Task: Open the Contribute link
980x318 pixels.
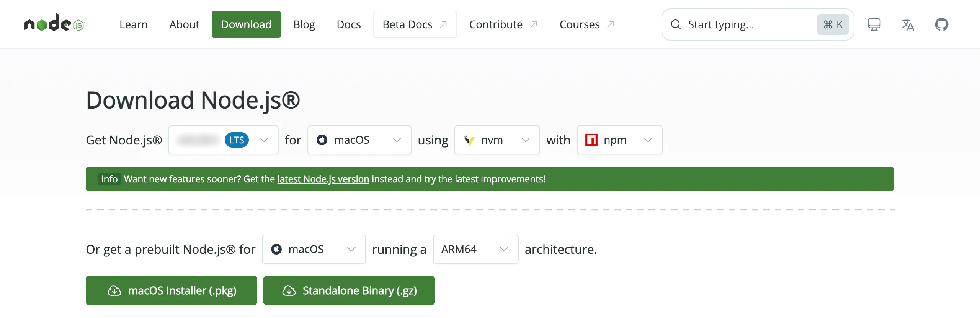Action: click(503, 24)
